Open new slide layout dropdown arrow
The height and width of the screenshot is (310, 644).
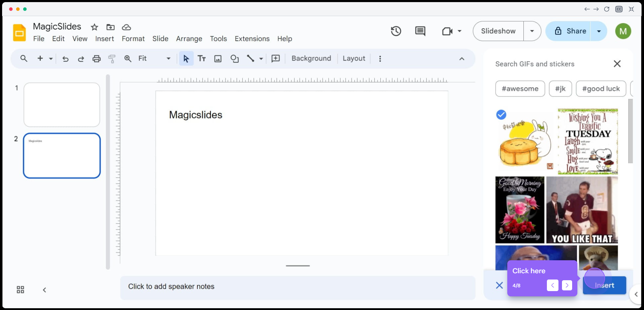51,59
